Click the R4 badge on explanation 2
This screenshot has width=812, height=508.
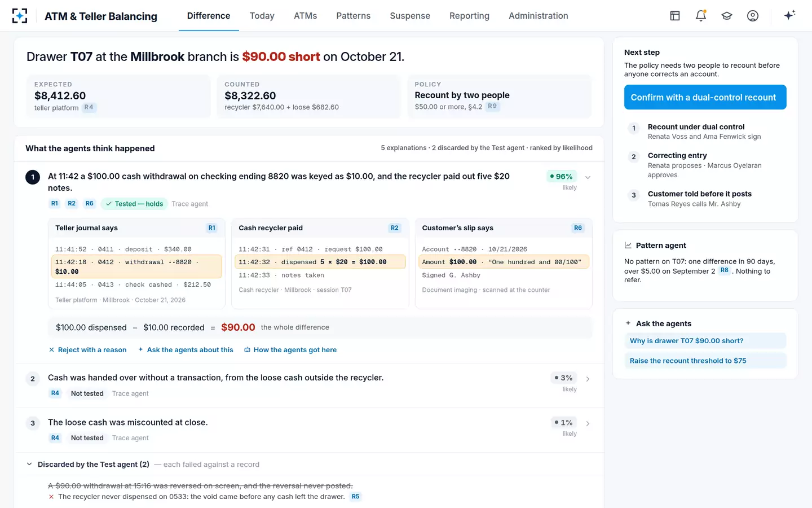[x=55, y=393]
